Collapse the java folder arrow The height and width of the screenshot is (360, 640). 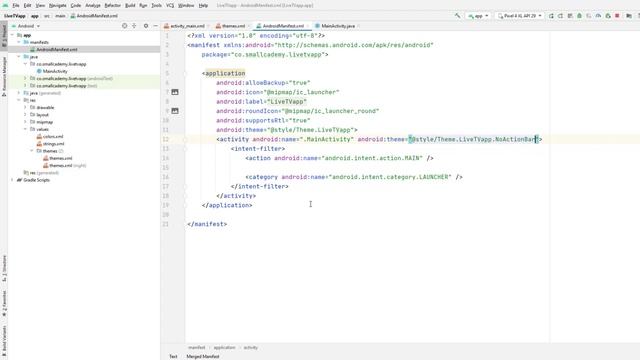pos(18,57)
